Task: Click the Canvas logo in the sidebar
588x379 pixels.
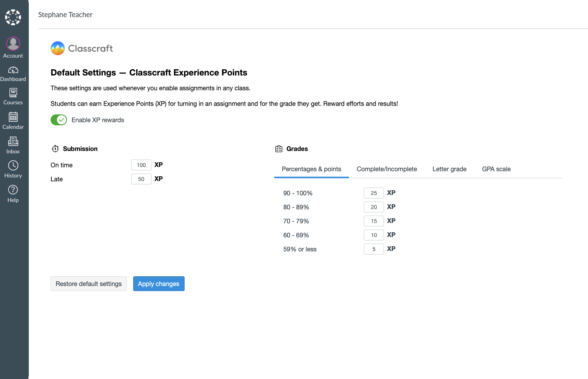Action: pos(13,17)
